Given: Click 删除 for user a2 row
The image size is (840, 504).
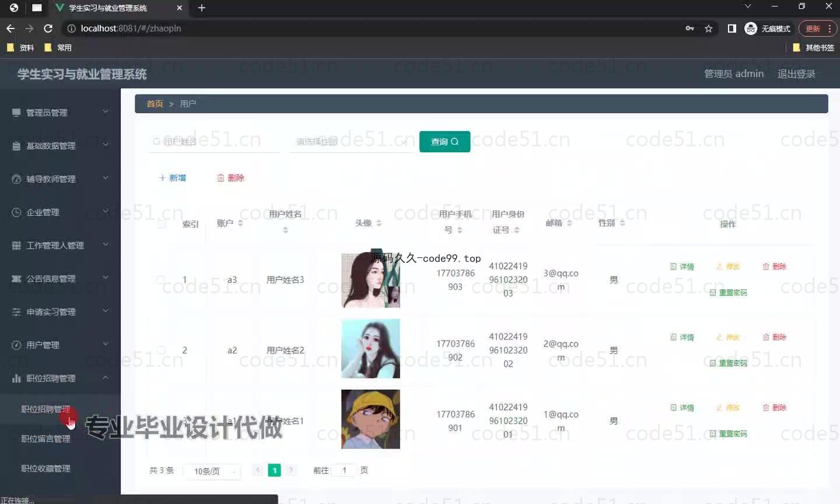Looking at the screenshot, I should tap(774, 337).
